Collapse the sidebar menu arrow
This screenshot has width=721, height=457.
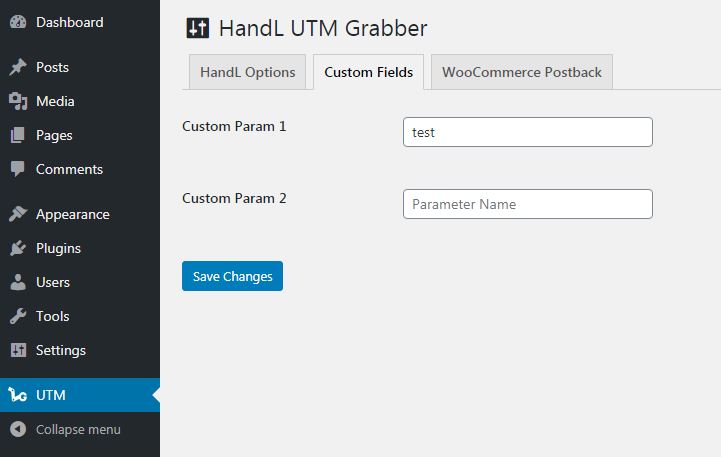18,429
